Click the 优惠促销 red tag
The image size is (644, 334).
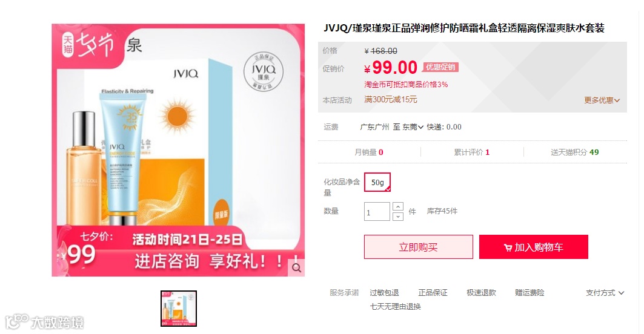440,67
